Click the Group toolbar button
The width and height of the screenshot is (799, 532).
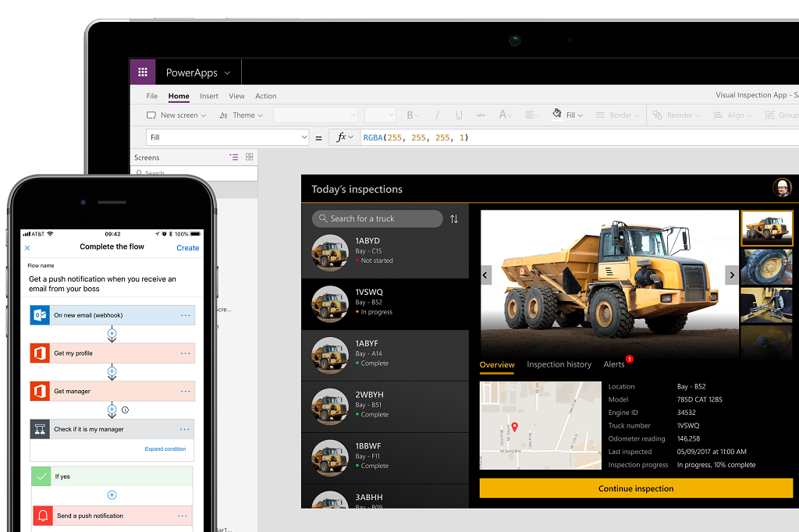pyautogui.click(x=782, y=115)
